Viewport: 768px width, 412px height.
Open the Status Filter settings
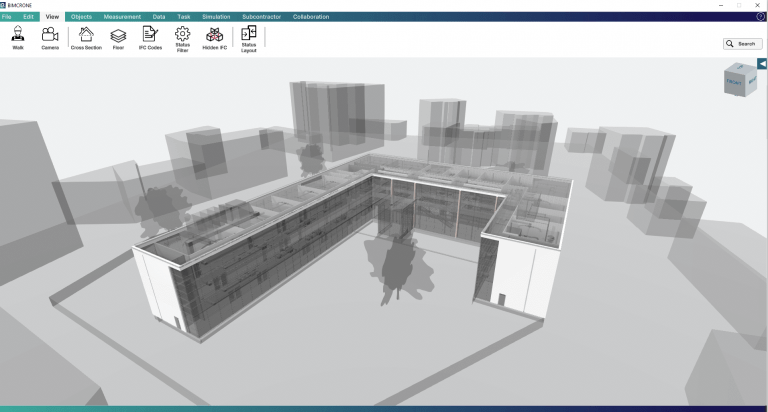point(182,38)
